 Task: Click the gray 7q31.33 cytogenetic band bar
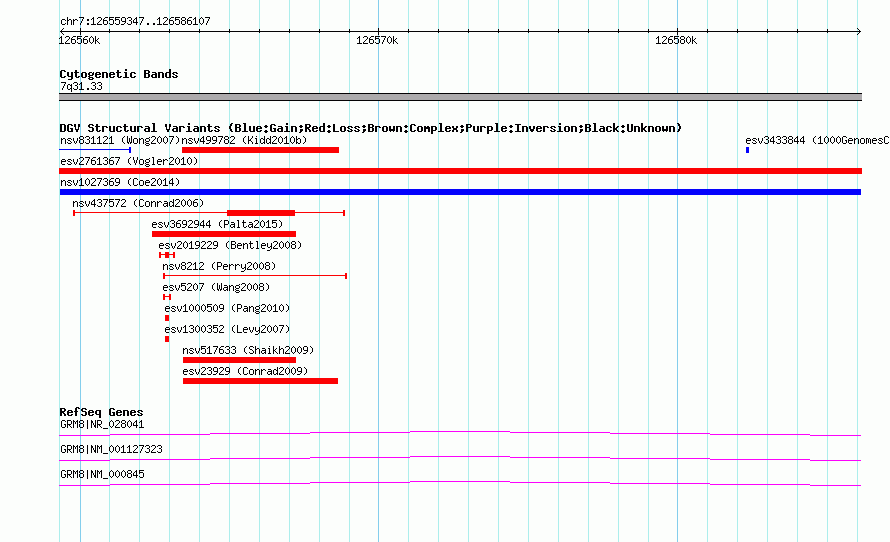point(460,97)
